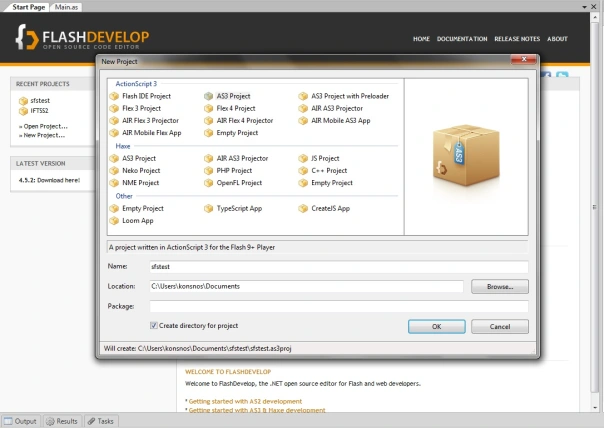Image resolution: width=604 pixels, height=428 pixels.
Task: Select the Neko Project icon
Action: pos(114,171)
